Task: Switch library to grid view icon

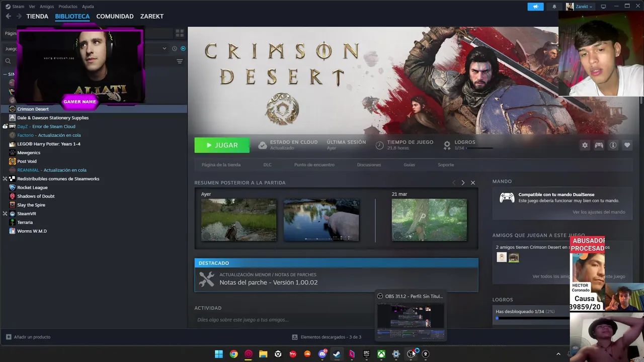Action: [180, 33]
